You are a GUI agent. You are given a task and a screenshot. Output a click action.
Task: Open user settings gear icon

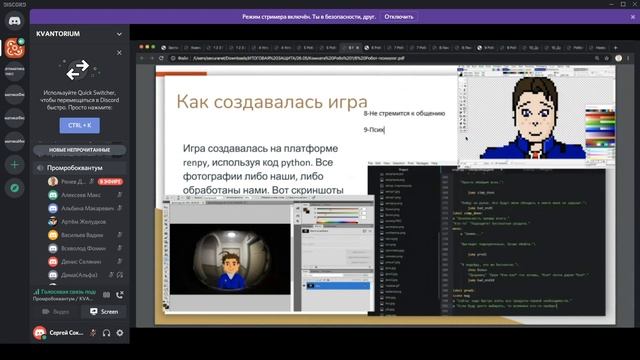[120, 333]
